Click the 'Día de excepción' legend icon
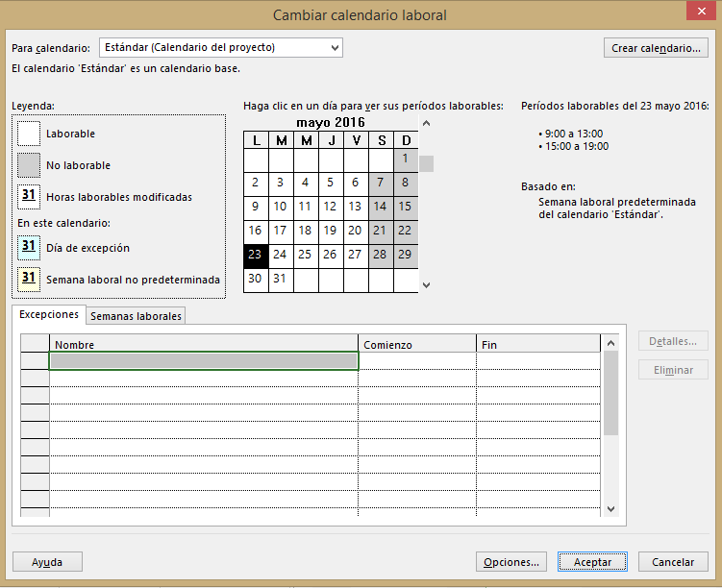Image resolution: width=722 pixels, height=588 pixels. tap(29, 247)
